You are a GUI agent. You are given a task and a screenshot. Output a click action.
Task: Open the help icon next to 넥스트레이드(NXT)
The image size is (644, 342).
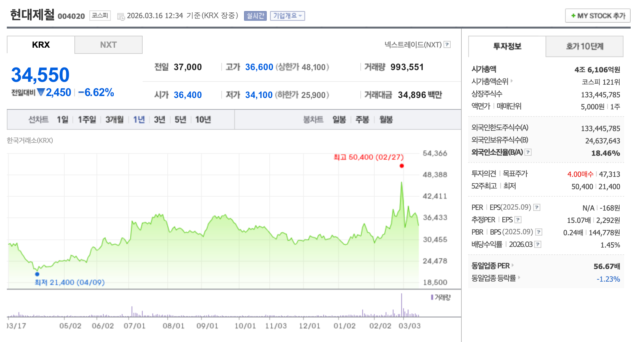pos(447,44)
